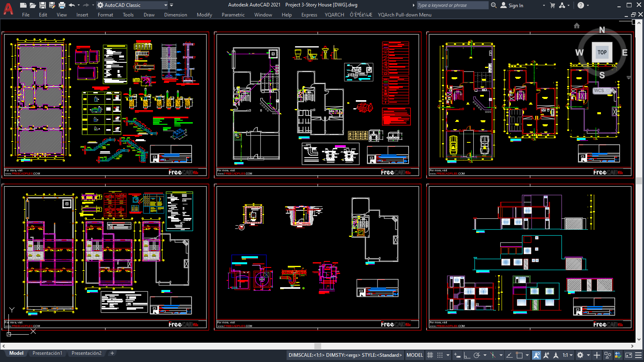Click the keyword search input field
The width and height of the screenshot is (644, 362).
click(x=452, y=5)
